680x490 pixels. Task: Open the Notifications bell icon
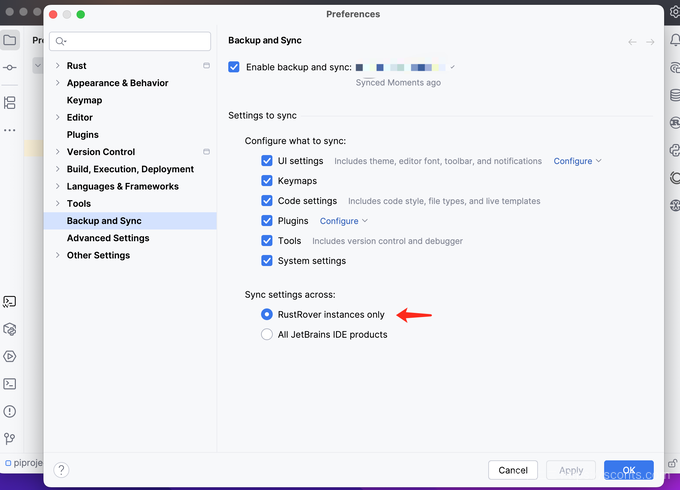(x=675, y=40)
